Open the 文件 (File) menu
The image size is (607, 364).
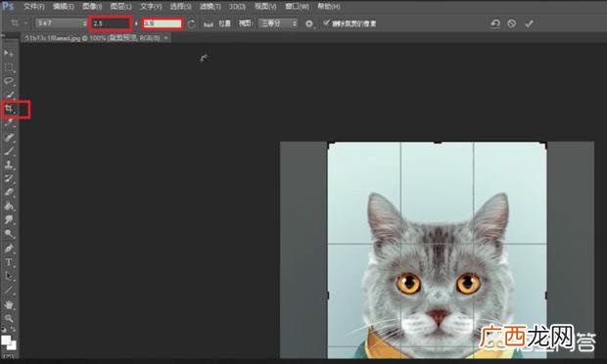click(33, 7)
